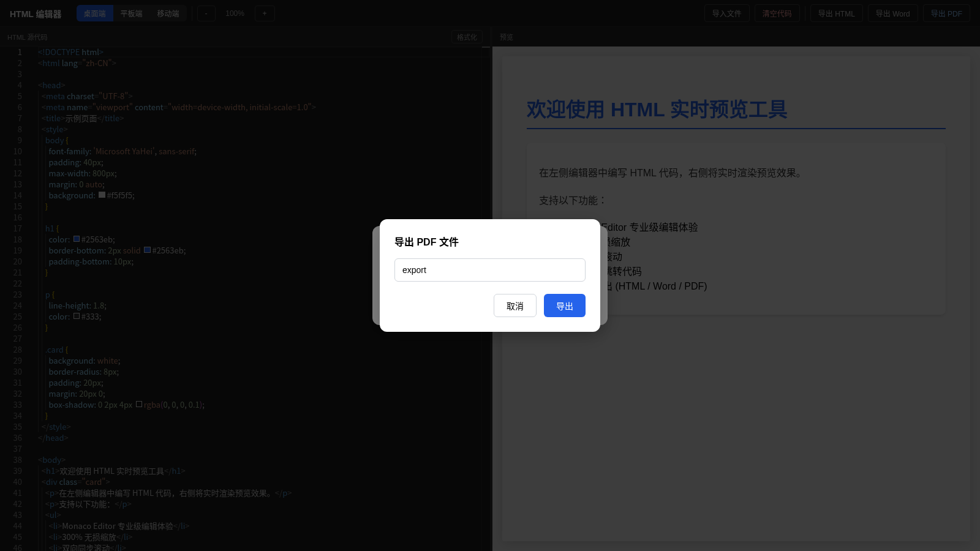Open the #333 paragraph color swatch
The height and width of the screenshot is (551, 980).
point(77,316)
